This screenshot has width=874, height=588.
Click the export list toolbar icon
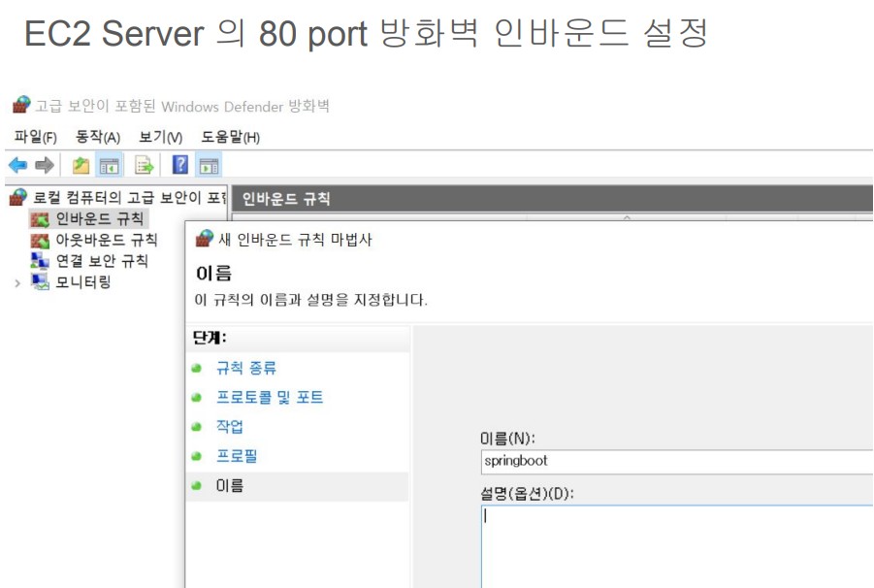pyautogui.click(x=144, y=166)
